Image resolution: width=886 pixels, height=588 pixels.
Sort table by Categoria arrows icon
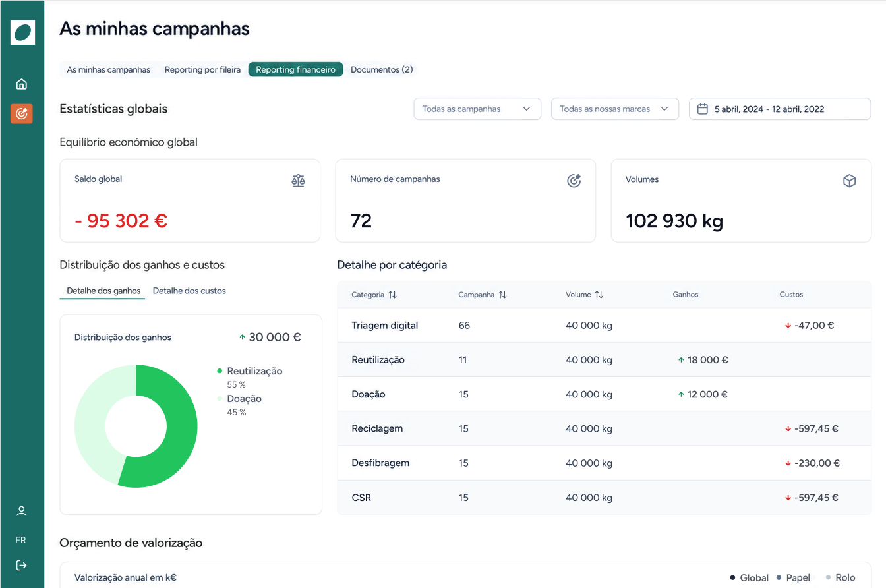[x=392, y=295]
